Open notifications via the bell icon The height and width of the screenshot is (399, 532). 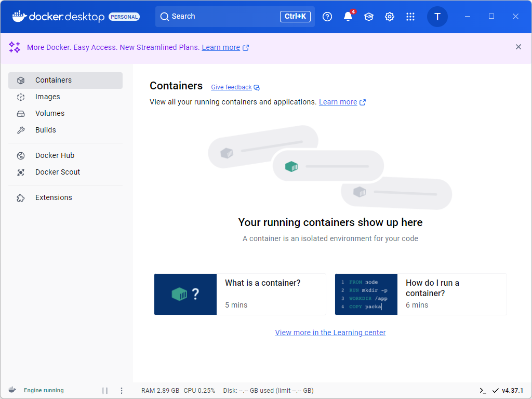pyautogui.click(x=348, y=16)
